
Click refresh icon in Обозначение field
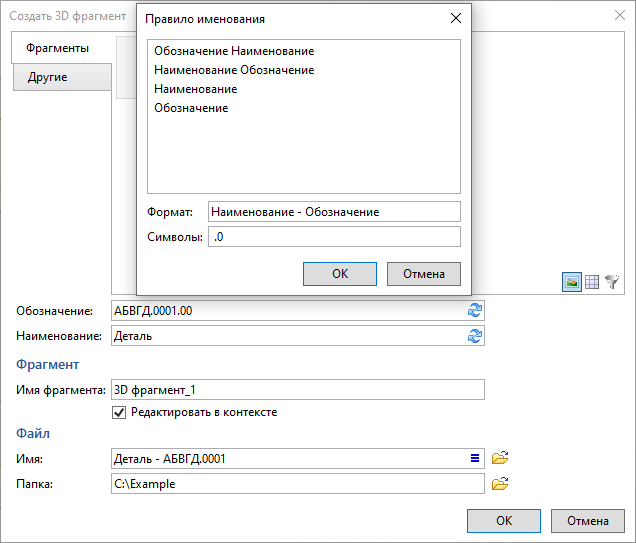click(474, 311)
